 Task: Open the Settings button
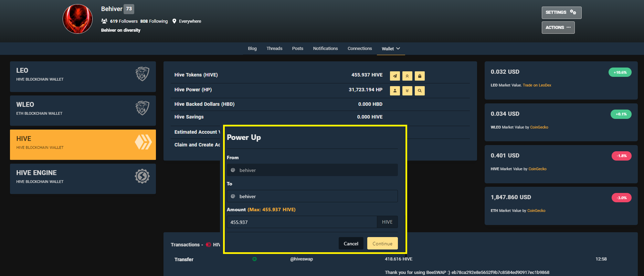[x=561, y=12]
